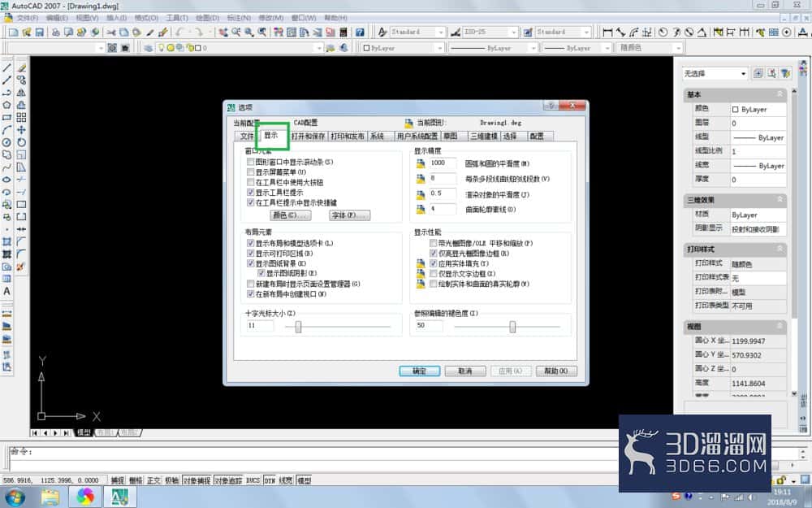Click the blue Help question mark icon

[x=360, y=33]
